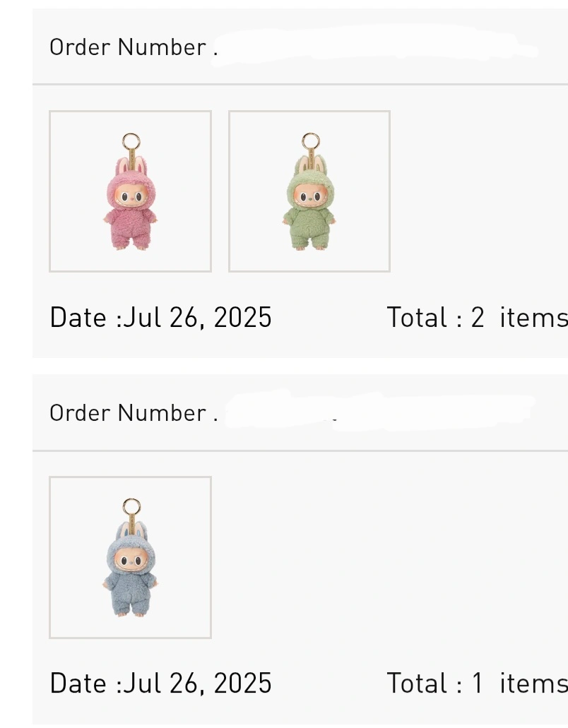Select the blurred order number in second order
The width and height of the screenshot is (568, 728).
coord(380,411)
